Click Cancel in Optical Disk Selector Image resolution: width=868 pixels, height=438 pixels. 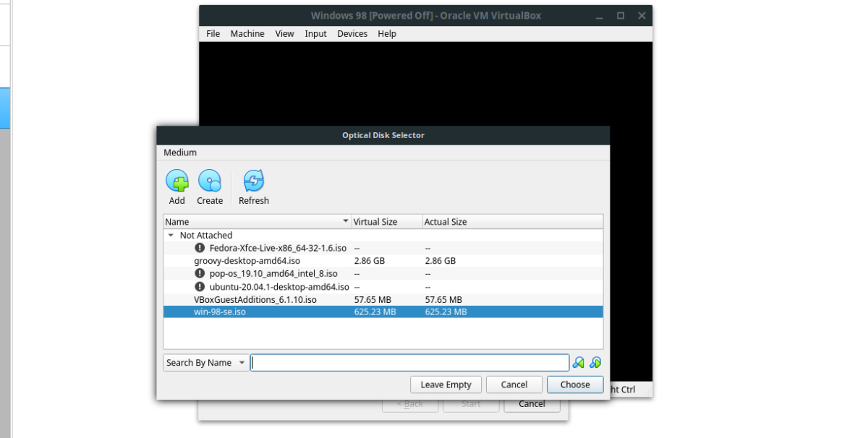pyautogui.click(x=514, y=385)
